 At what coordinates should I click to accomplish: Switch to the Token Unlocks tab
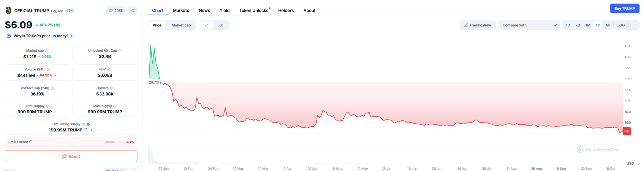(254, 10)
